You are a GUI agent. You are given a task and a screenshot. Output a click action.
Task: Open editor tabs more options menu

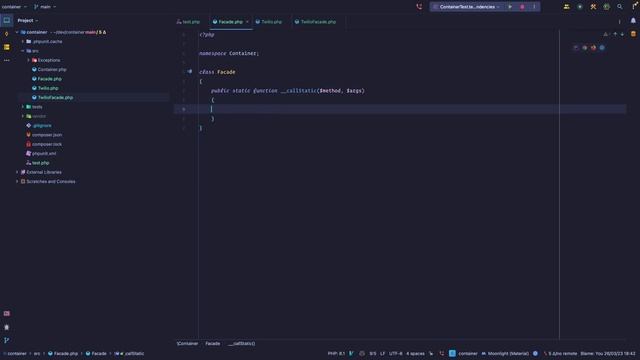(620, 22)
